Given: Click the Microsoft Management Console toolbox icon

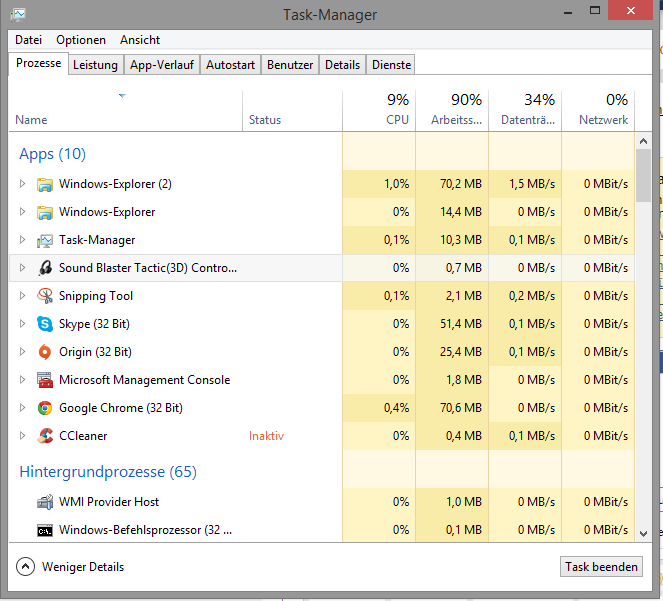Looking at the screenshot, I should point(44,380).
